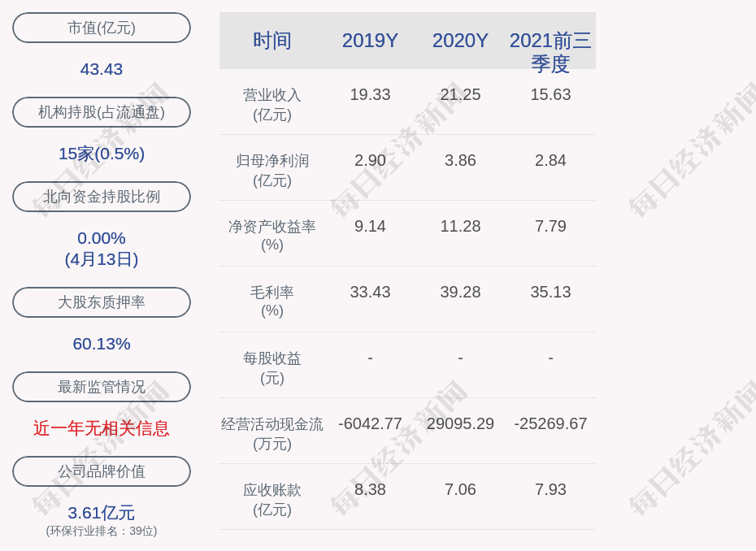Click the 2019Y column header
Screen dimensions: 756x551
(x=371, y=41)
